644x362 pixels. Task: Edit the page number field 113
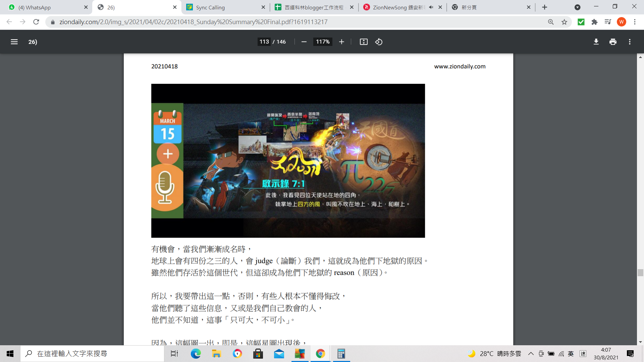pyautogui.click(x=264, y=42)
